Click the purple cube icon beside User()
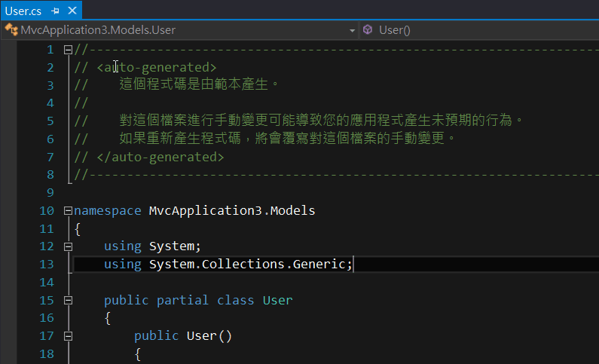The width and height of the screenshot is (599, 364). pos(368,30)
